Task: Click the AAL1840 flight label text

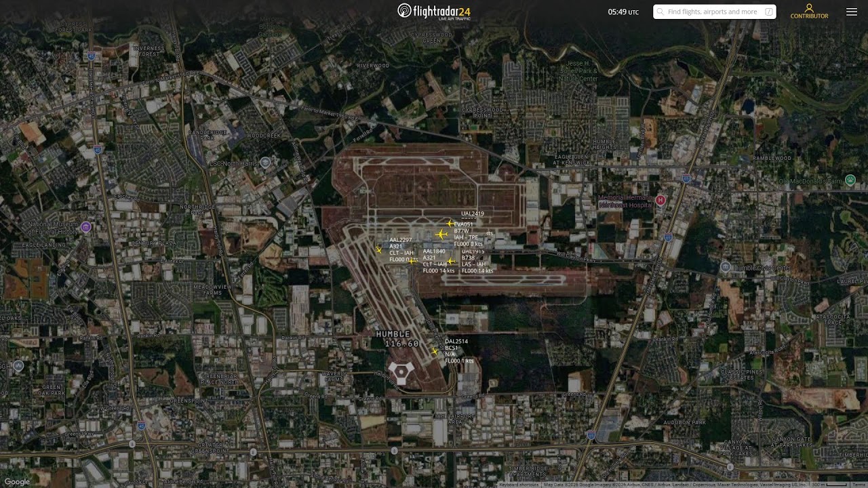Action: click(439, 261)
